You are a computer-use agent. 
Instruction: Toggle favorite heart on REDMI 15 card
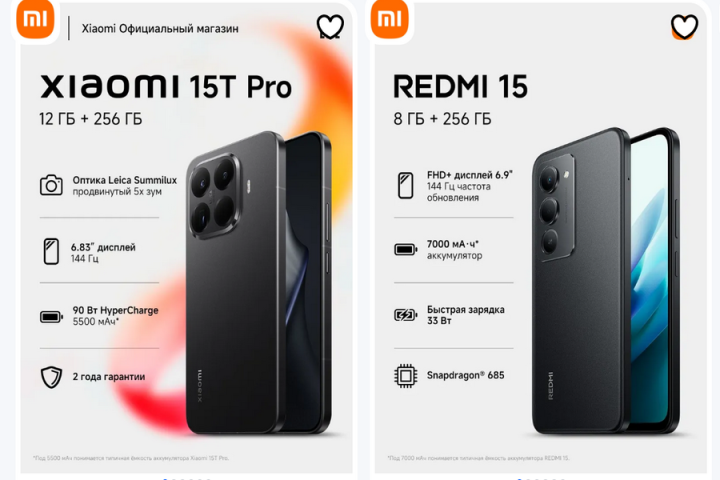click(684, 26)
